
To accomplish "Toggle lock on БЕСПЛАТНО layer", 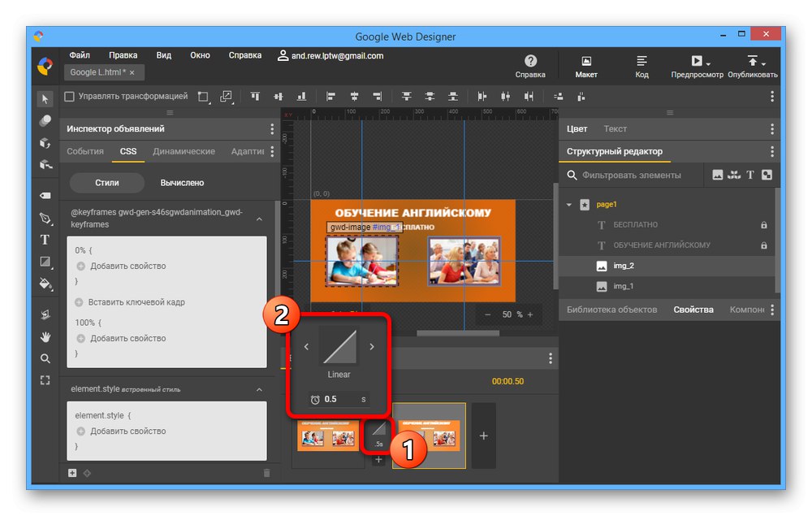I will (763, 225).
